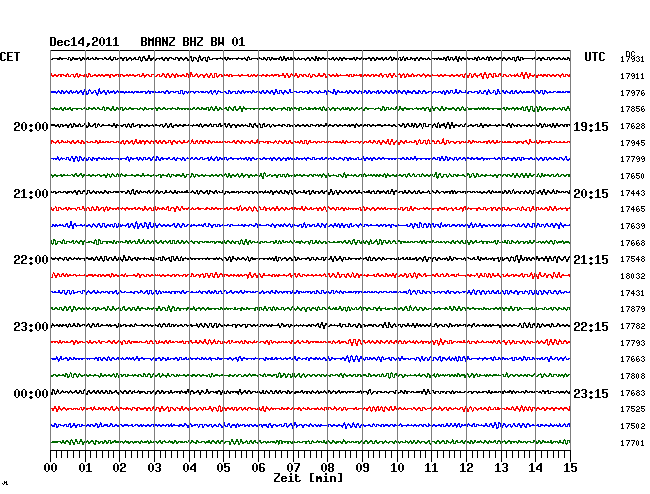Click the DC value "17808"

pyautogui.click(x=633, y=377)
